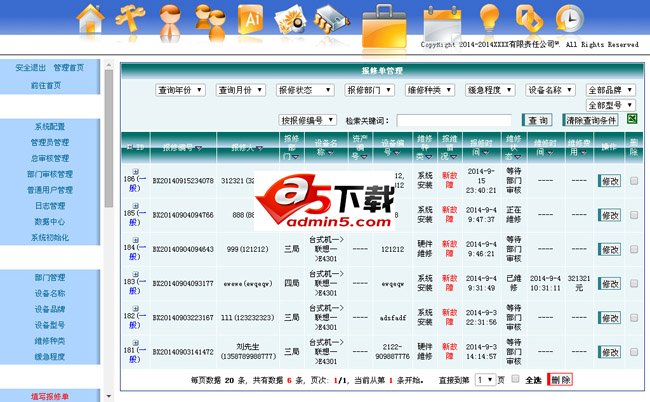Open the 报修部门 filter dropdown
Screen dimensions: 650x402
click(369, 90)
